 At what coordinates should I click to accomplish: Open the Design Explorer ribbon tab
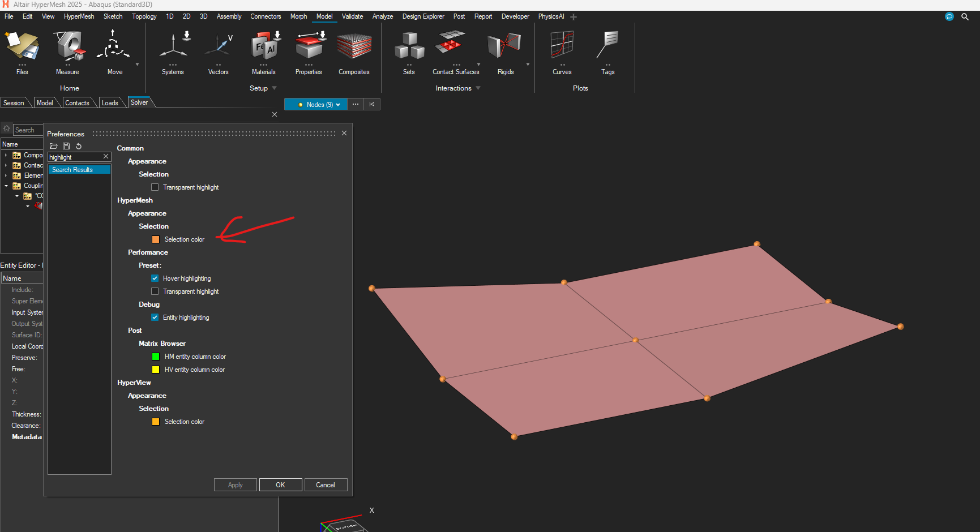(423, 16)
